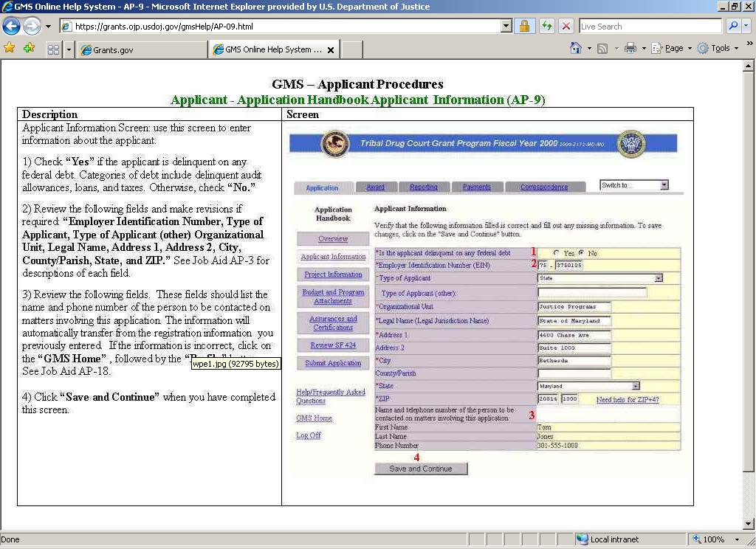This screenshot has width=756, height=549.
Task: Click the red Stop loading icon
Action: point(566,26)
